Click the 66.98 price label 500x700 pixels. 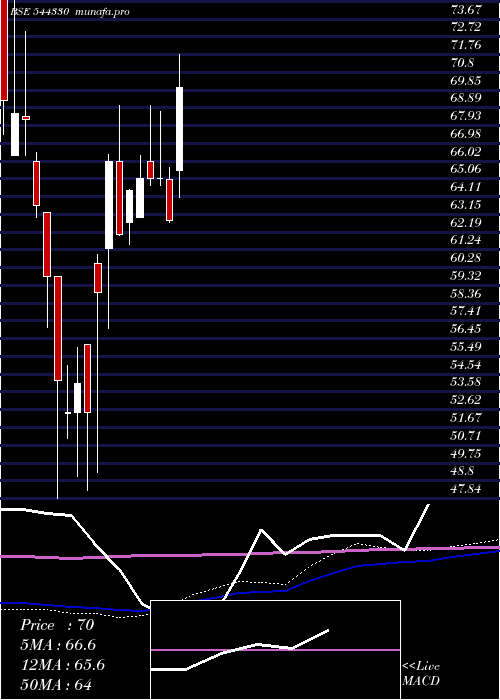(466, 133)
